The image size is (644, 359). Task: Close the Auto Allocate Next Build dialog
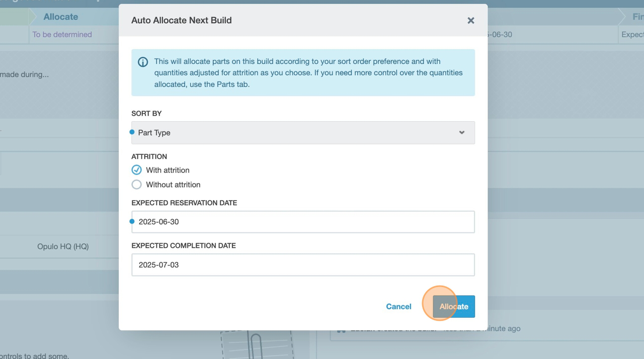[x=470, y=21]
